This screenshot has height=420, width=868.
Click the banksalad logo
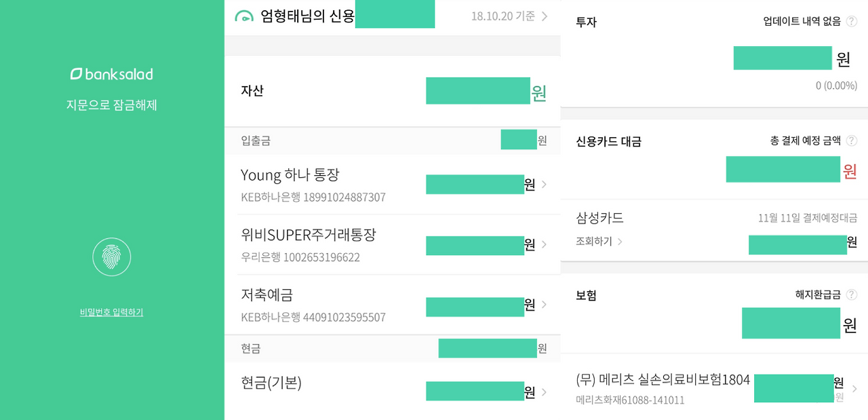click(x=111, y=73)
